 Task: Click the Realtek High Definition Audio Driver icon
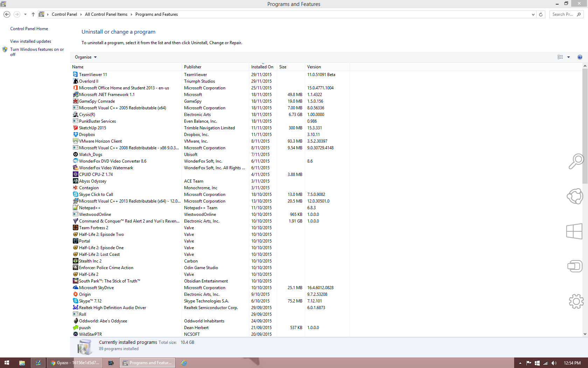tap(75, 307)
